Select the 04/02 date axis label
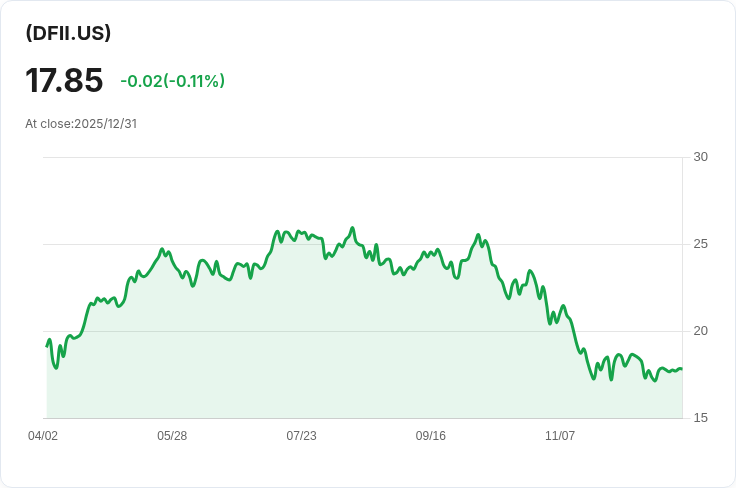The image size is (736, 488). pyautogui.click(x=43, y=436)
